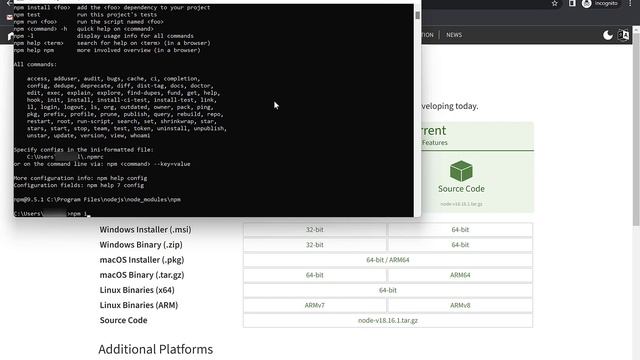Image resolution: width=640 pixels, height=360 pixels.
Task: Click the Incognito profile indicator
Action: click(600, 3)
